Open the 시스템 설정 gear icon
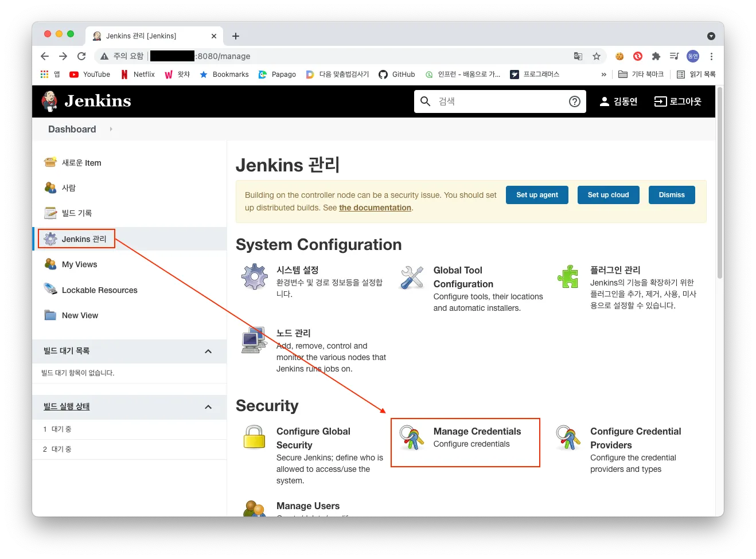This screenshot has height=559, width=756. pyautogui.click(x=255, y=277)
